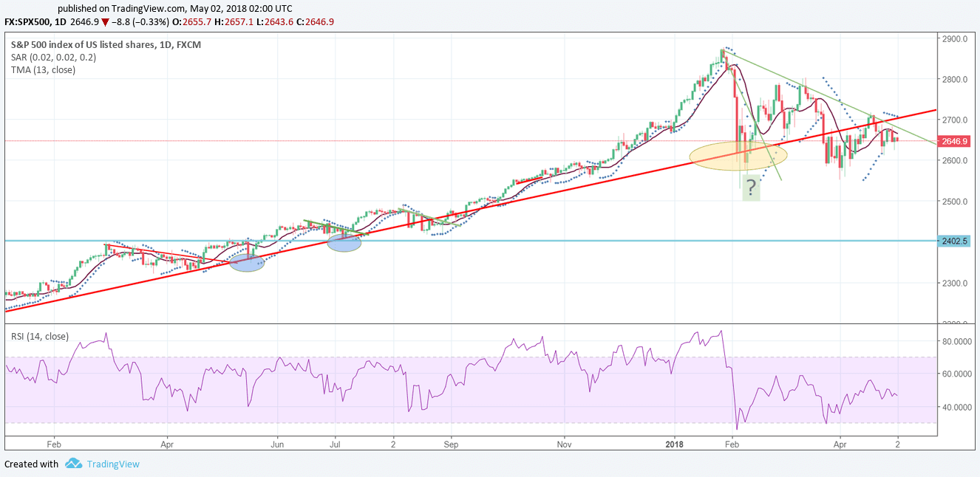Click the red 2646.9 current price tag
The height and width of the screenshot is (477, 980).
(x=956, y=140)
